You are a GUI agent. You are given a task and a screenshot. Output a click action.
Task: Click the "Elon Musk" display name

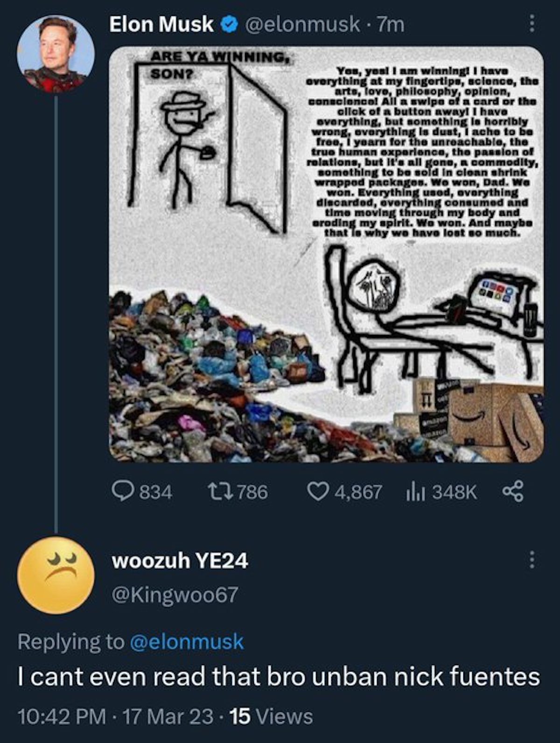pos(161,25)
